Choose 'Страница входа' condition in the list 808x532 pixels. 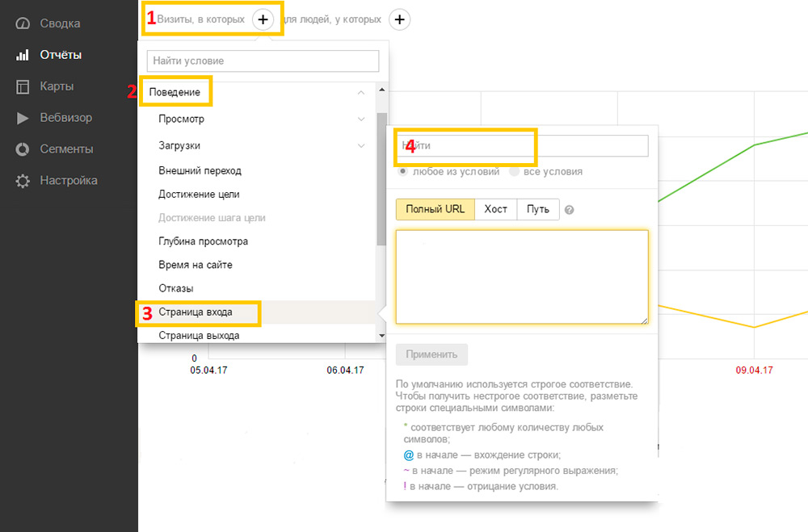tap(196, 312)
